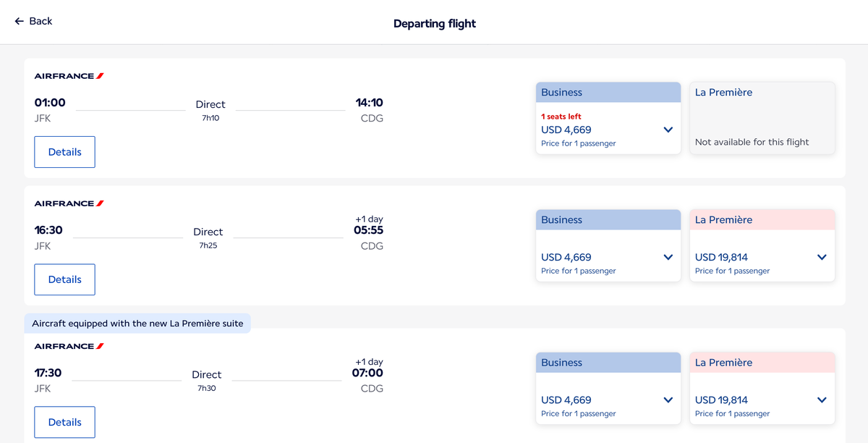The image size is (868, 443).
Task: Expand the La Première fare for the 17:30 flight
Action: coord(822,400)
